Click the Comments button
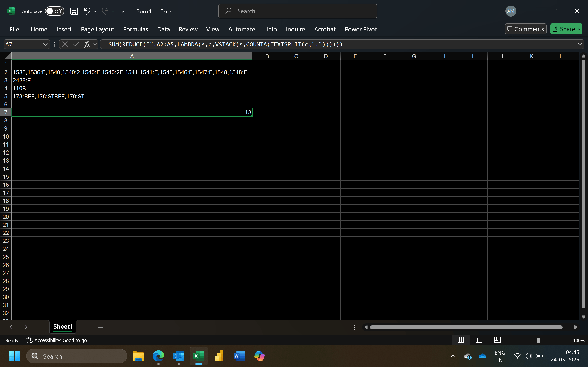 (x=525, y=29)
